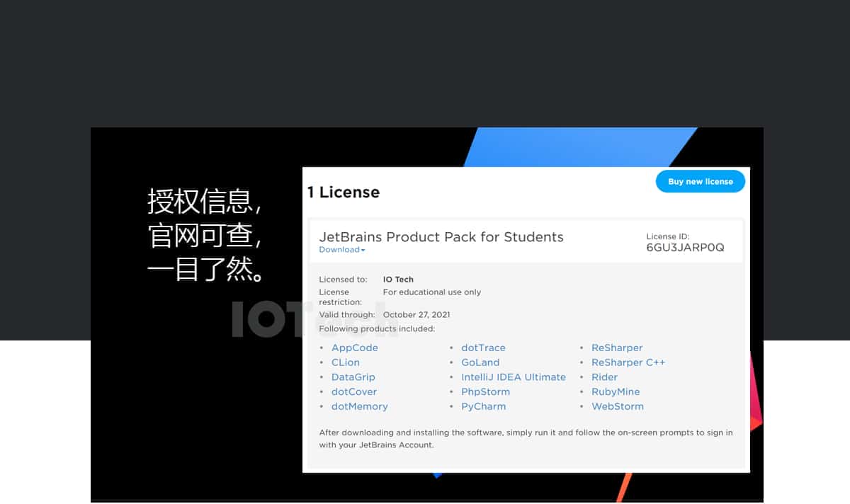This screenshot has width=850, height=504.
Task: Open the ReSharper product link
Action: tap(617, 348)
